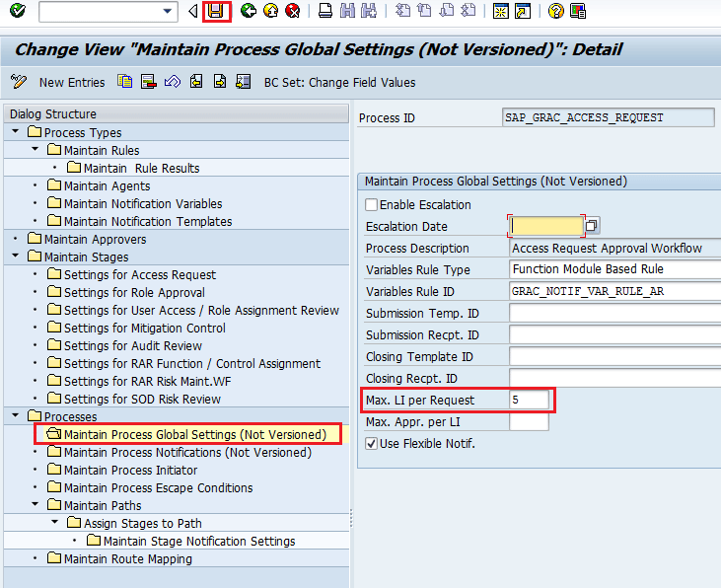Uncheck the Use Flexible Notif. checkbox

point(372,444)
